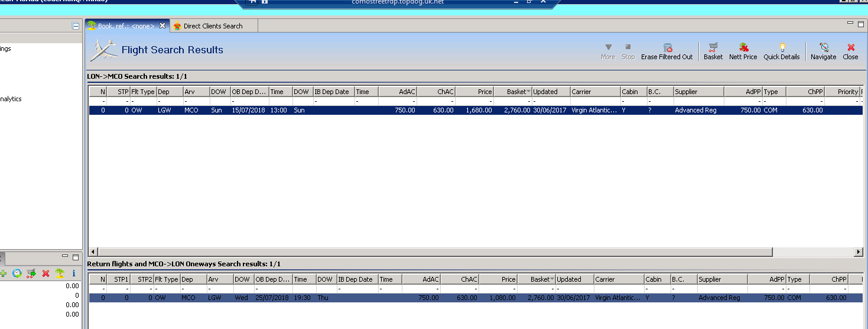The width and height of the screenshot is (868, 329).
Task: Open the Basket toolbar button
Action: [x=713, y=51]
